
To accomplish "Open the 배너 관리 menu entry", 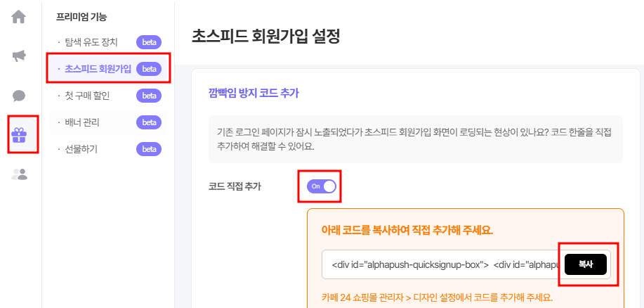I will click(82, 122).
